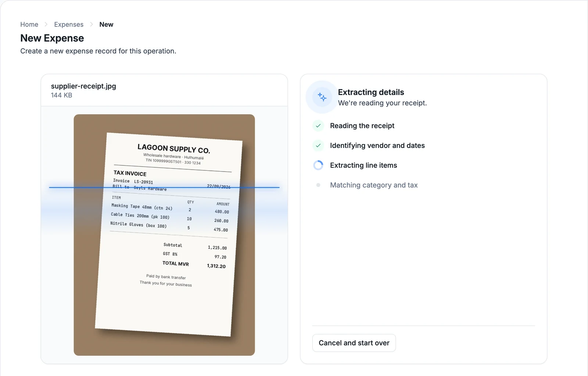The image size is (588, 376).
Task: Click the Nitrile Gloves line item
Action: (139, 224)
